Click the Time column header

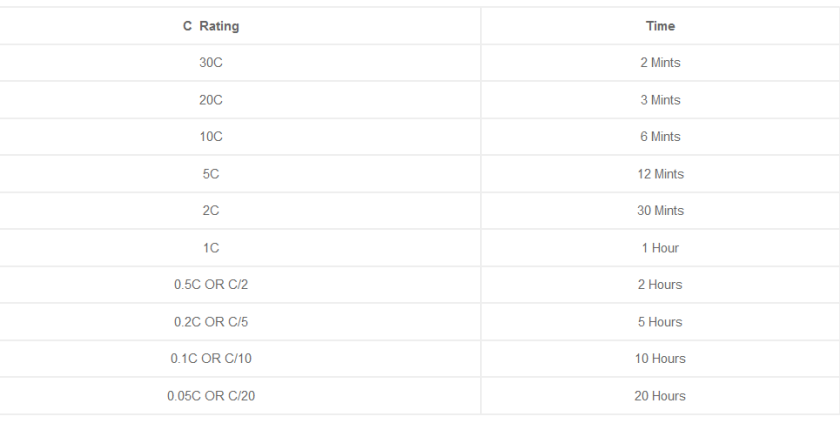tap(660, 26)
